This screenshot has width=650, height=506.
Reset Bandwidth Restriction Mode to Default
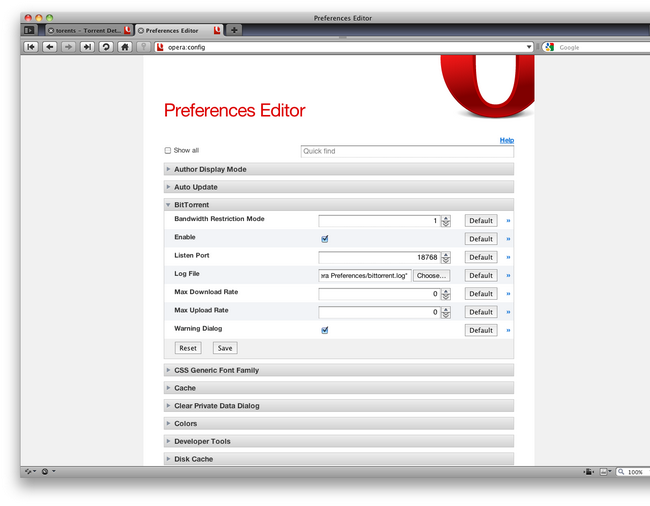coord(481,221)
